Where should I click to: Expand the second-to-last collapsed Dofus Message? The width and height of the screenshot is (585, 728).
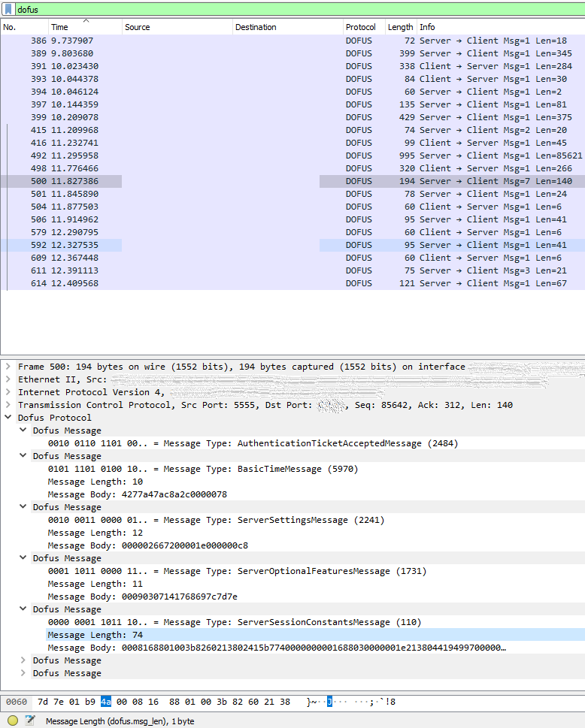[23, 660]
